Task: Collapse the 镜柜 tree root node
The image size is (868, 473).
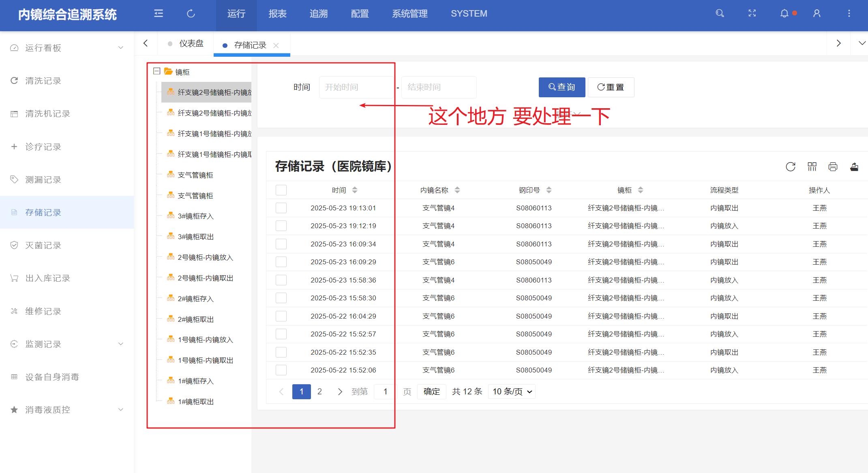Action: 157,71
